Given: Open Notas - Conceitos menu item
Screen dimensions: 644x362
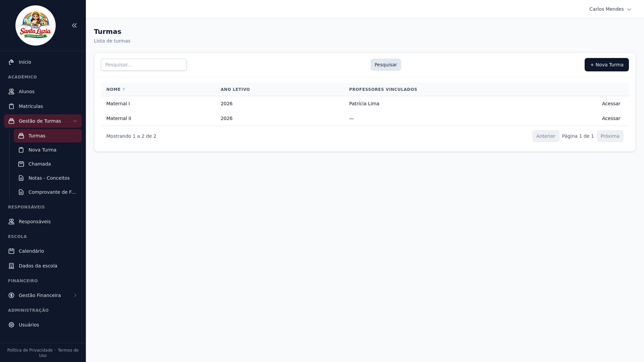Looking at the screenshot, I should click(x=49, y=178).
